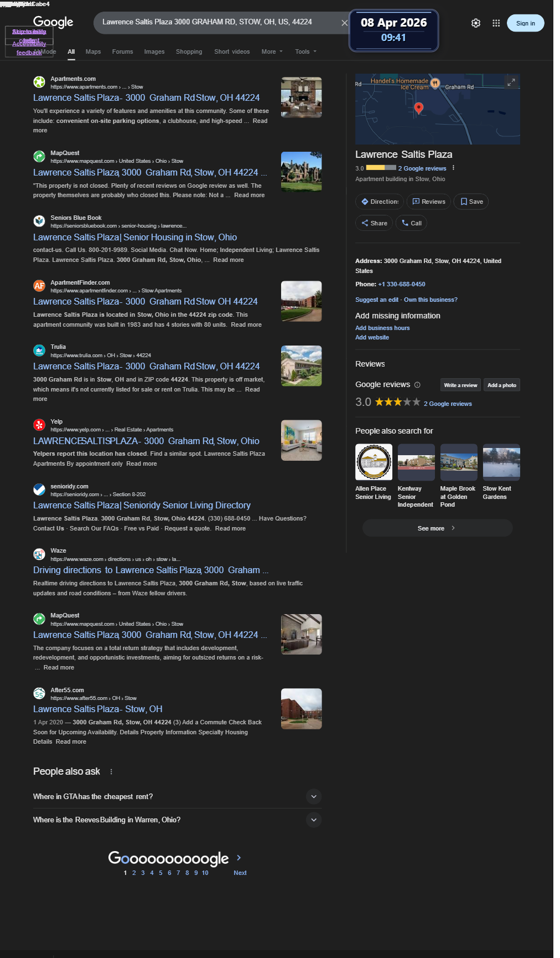Click the Apartments.com favicon

tap(39, 82)
